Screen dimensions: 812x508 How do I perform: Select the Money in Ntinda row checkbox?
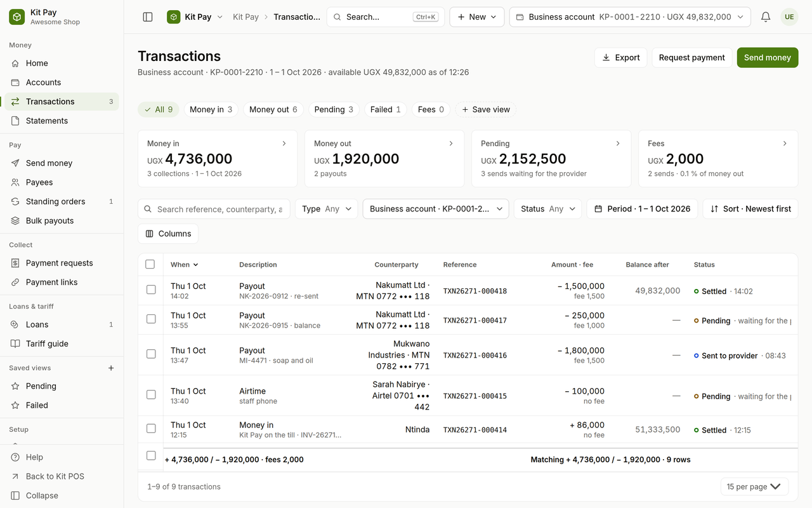click(x=151, y=429)
